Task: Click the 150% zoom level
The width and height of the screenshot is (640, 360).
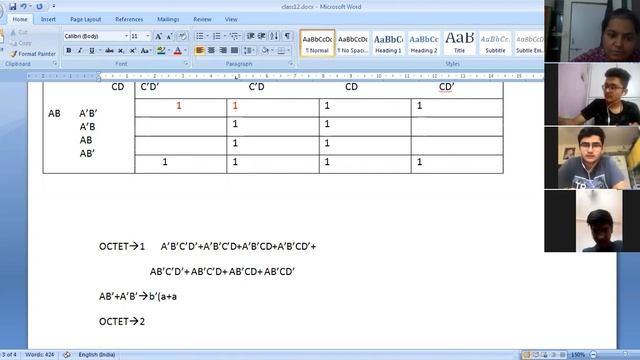Action: (578, 355)
